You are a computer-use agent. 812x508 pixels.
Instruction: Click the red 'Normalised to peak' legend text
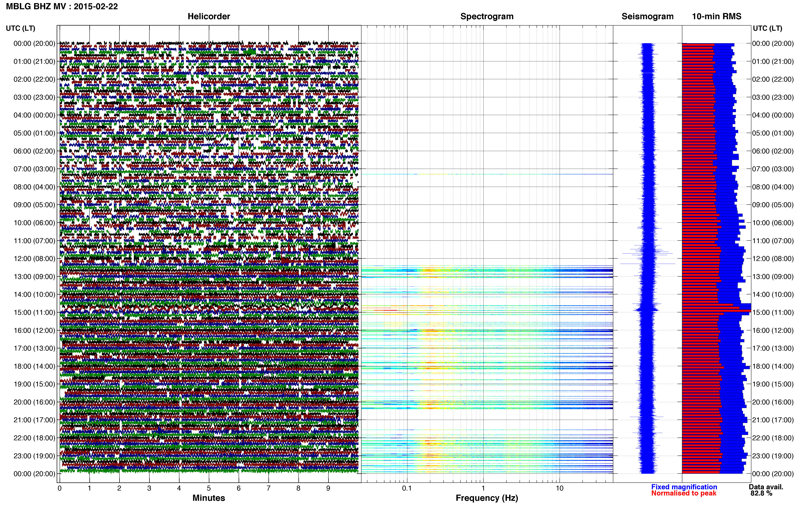684,493
